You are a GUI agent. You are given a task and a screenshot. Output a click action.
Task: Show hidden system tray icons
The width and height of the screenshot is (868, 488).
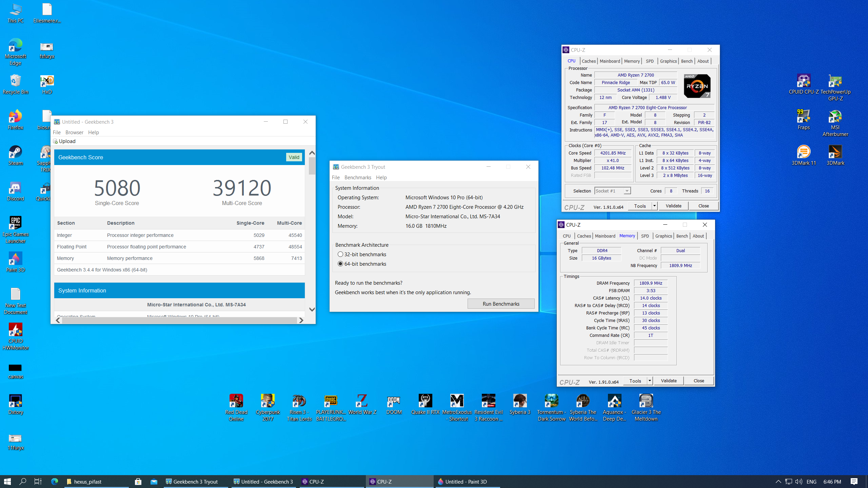pos(778,482)
